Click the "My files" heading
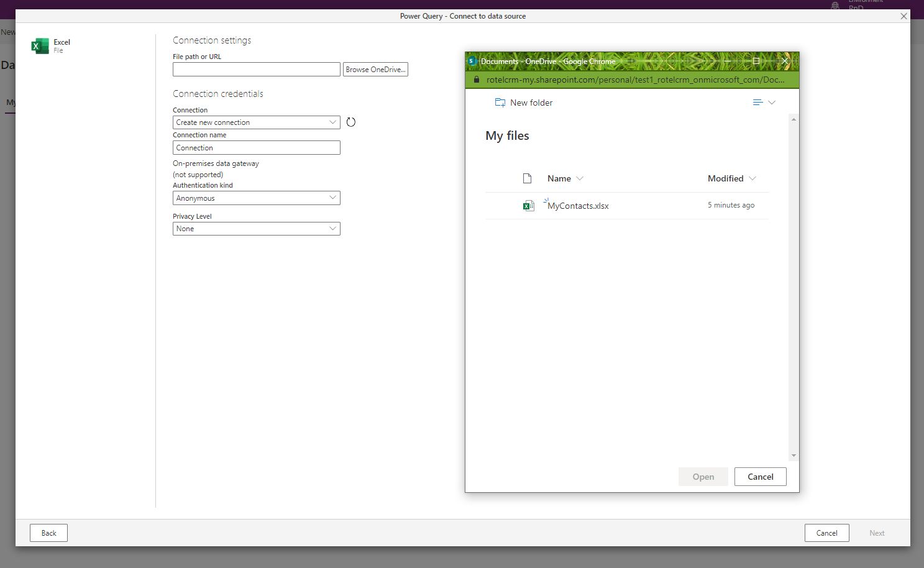The image size is (924, 568). click(x=507, y=135)
